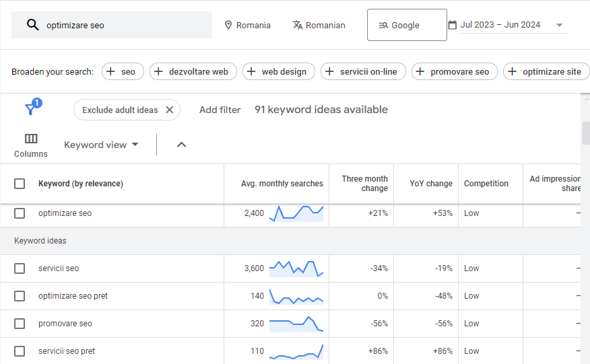The width and height of the screenshot is (590, 364).
Task: Open the filter funnel icon
Action: (x=31, y=109)
